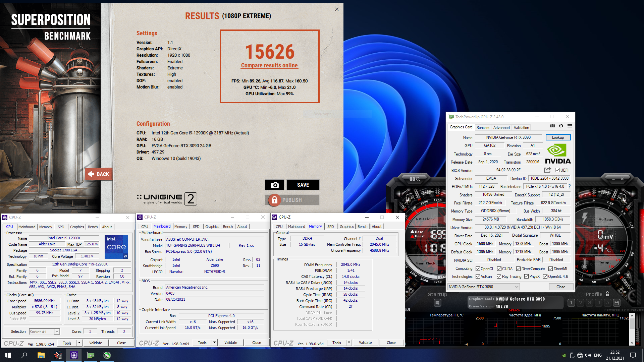Viewport: 644px width, 362px height.
Task: Switch to GPU-Z via taskbar icon
Action: click(x=91, y=355)
